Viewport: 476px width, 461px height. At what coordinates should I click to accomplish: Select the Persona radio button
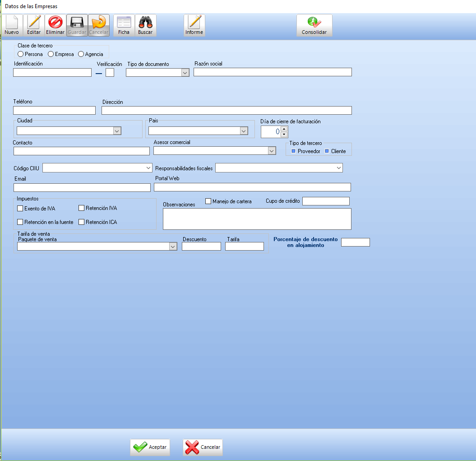click(21, 54)
